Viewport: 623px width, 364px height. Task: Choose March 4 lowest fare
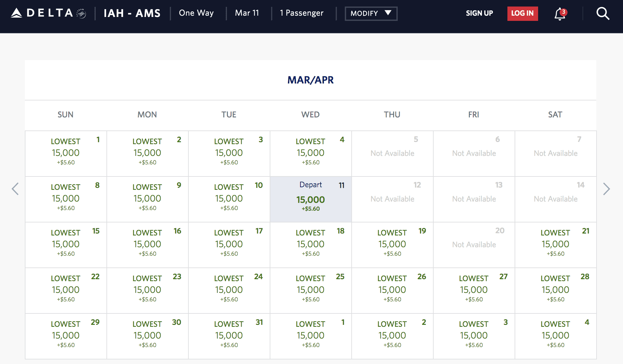coord(311,153)
